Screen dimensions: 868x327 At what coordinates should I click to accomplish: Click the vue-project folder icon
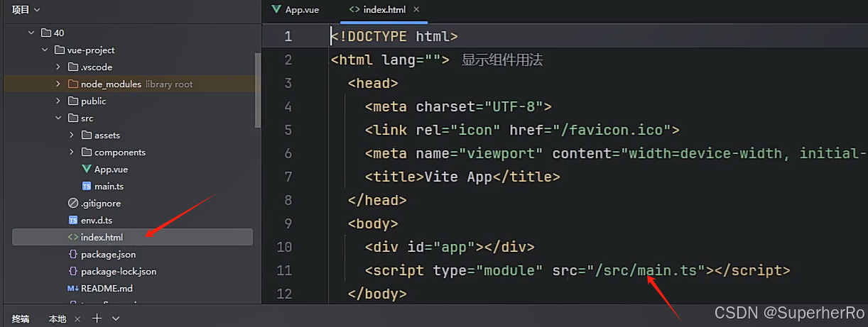point(60,50)
